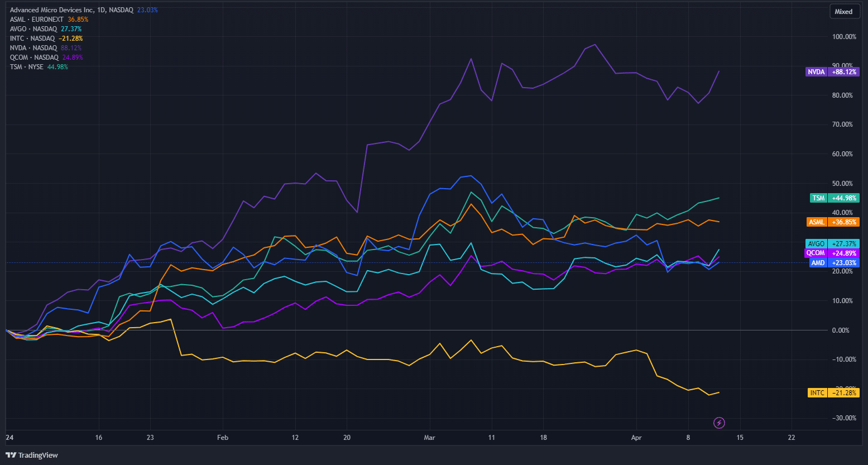Click the 22 date label on time axis
This screenshot has height=465, width=868.
[792, 438]
